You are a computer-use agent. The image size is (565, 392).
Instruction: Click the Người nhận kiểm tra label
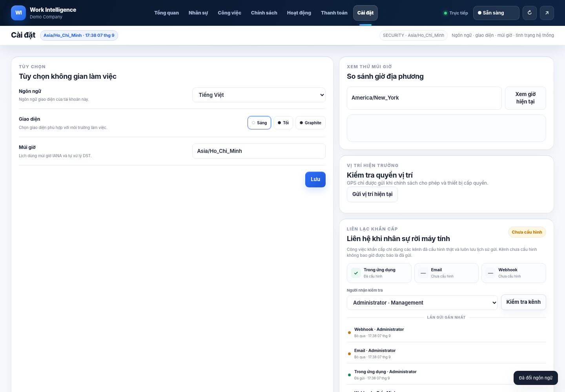click(x=365, y=290)
